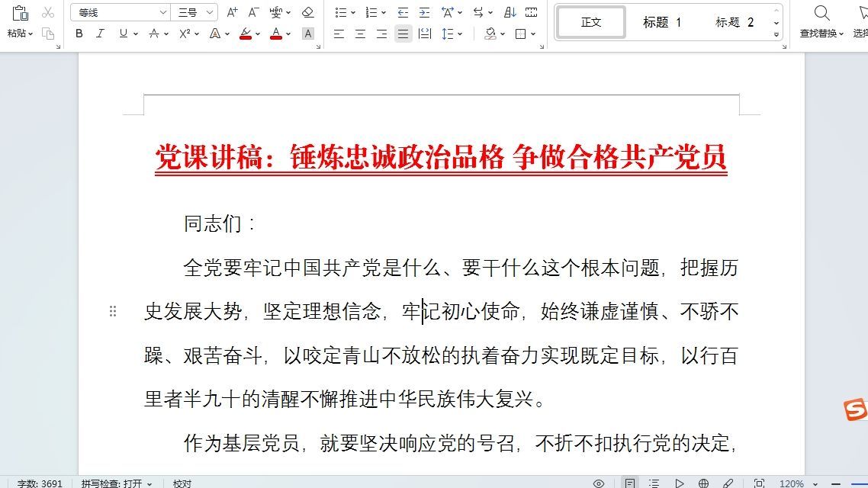868x488 pixels.
Task: Open borders dropdown arrow
Action: [x=533, y=34]
